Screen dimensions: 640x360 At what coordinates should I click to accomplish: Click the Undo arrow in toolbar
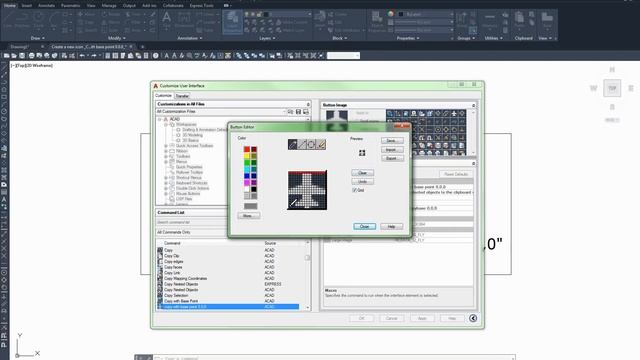(x=82, y=56)
